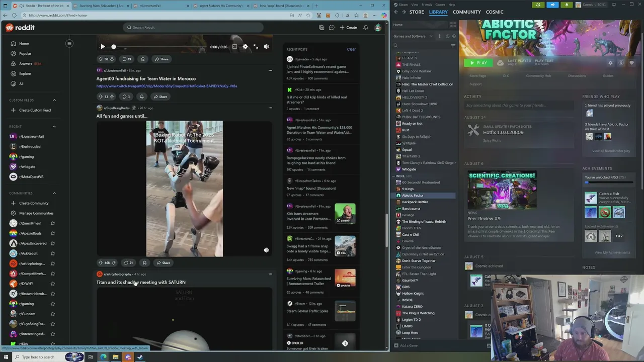Mute the top Reddit video with the speaker icon

(x=266, y=47)
